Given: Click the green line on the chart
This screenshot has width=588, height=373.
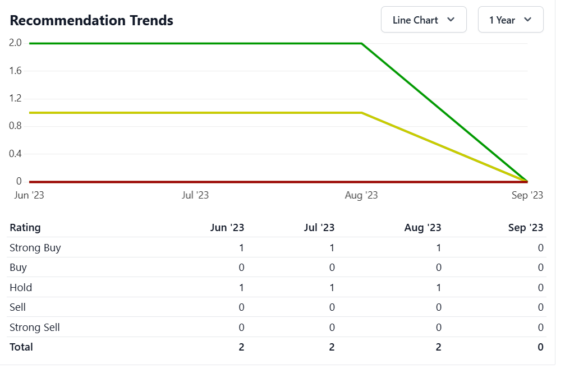Looking at the screenshot, I should click(196, 43).
